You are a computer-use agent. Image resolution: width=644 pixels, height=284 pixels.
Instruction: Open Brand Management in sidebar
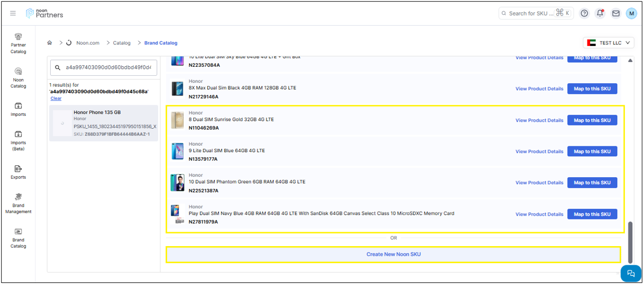tap(18, 203)
